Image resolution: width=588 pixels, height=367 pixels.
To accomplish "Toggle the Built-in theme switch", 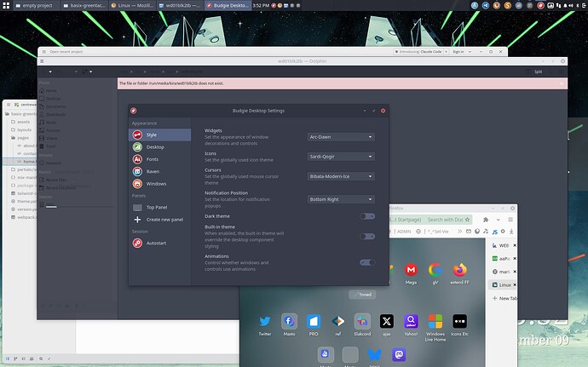I will [366, 237].
